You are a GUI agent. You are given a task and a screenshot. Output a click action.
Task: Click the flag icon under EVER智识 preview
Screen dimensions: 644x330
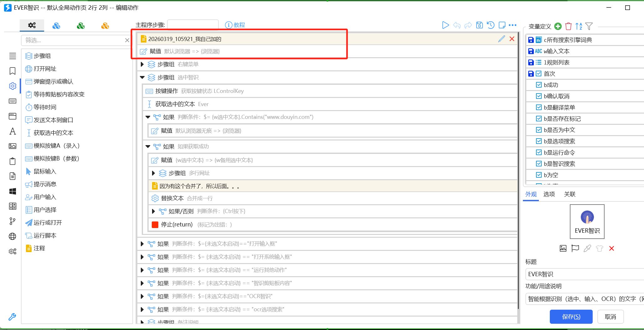pyautogui.click(x=575, y=248)
